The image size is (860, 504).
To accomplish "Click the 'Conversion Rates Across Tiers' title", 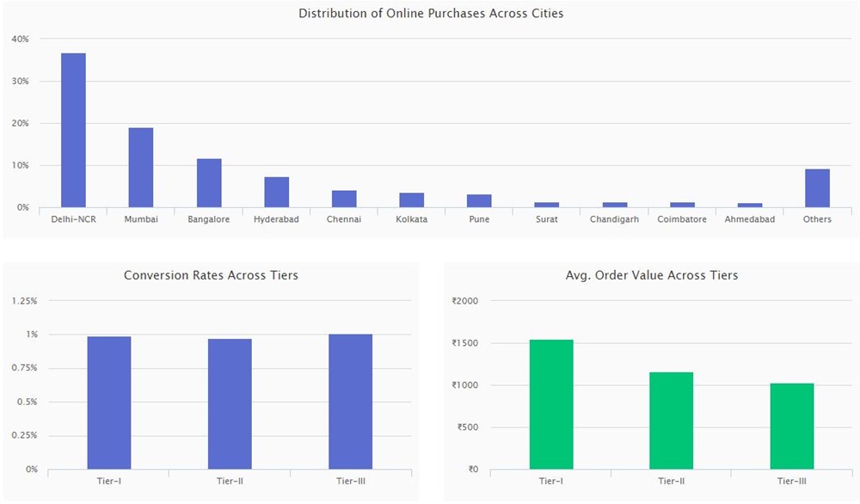I will (211, 275).
